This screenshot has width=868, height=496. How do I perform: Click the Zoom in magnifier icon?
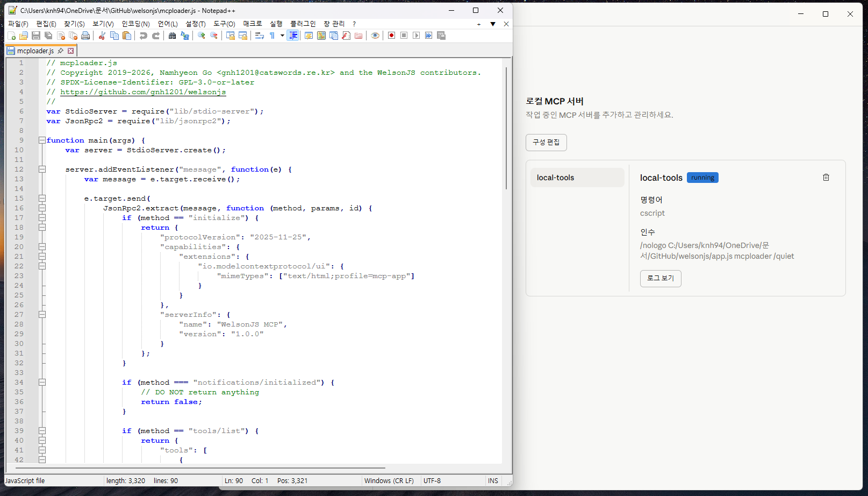[x=202, y=36]
